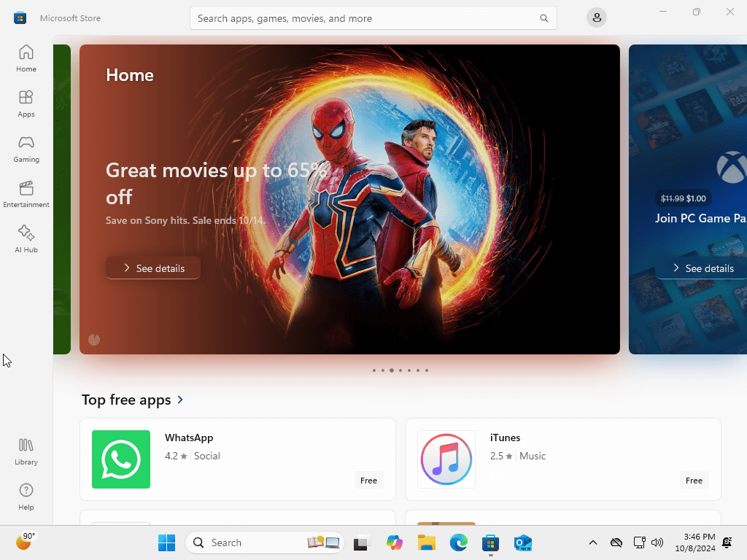This screenshot has width=747, height=560.
Task: Open the notification center bell
Action: tap(727, 542)
